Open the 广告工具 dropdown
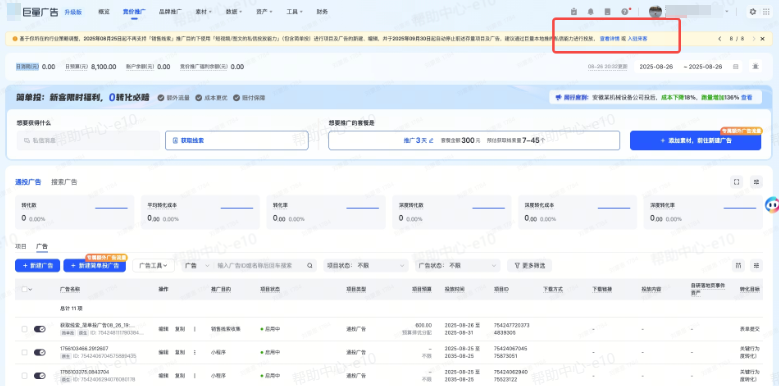The width and height of the screenshot is (779, 386). (153, 266)
